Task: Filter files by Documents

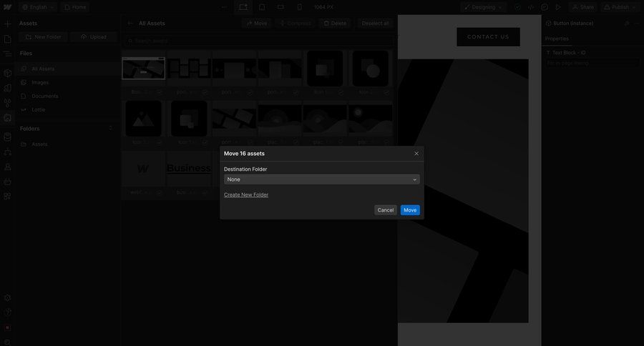Action: pyautogui.click(x=68, y=96)
